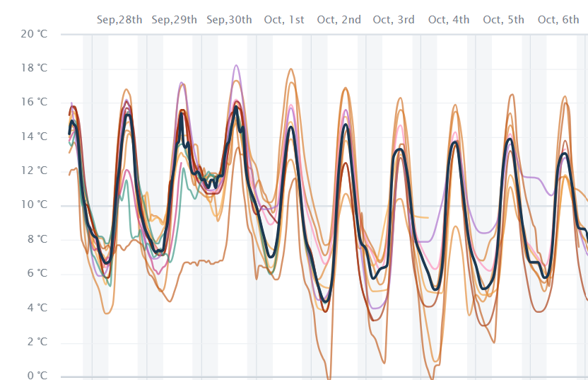The image size is (588, 380).
Task: Click the 2 °C axis label
Action: (37, 342)
